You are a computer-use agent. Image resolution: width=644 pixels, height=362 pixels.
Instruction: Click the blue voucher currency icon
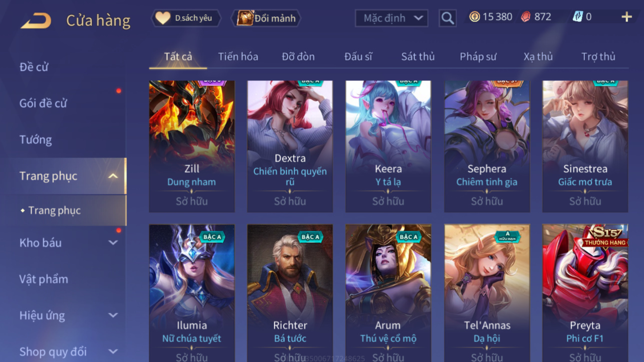(578, 16)
